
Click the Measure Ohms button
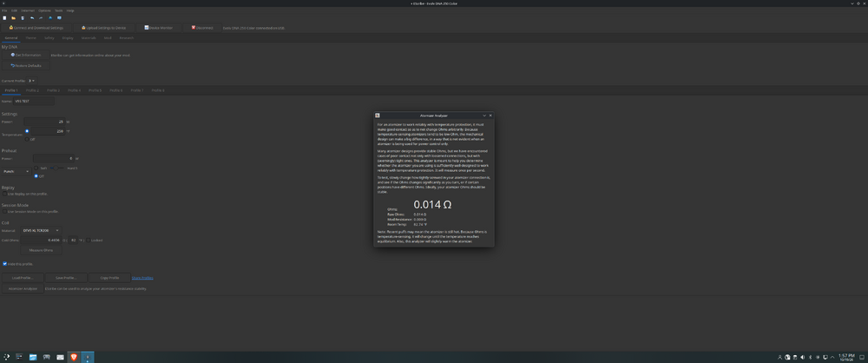[41, 250]
